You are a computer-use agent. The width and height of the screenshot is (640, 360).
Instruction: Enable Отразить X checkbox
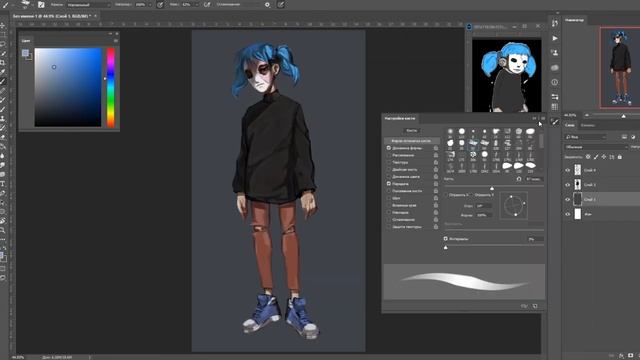click(x=446, y=195)
